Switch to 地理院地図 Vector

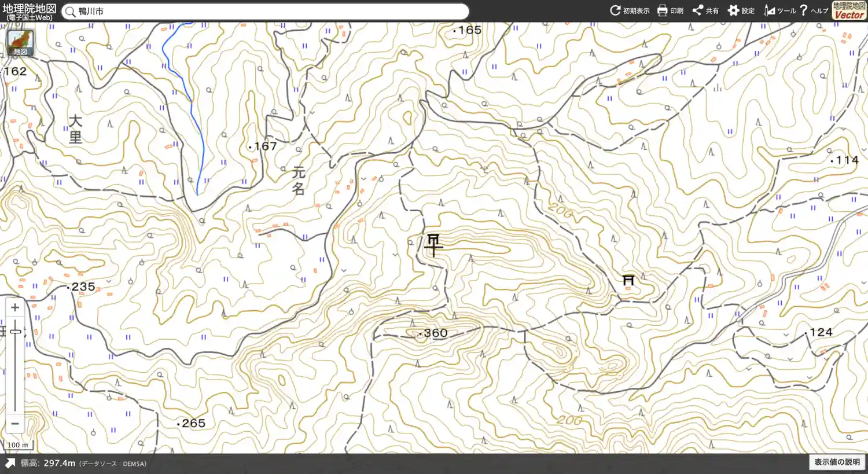(x=849, y=10)
